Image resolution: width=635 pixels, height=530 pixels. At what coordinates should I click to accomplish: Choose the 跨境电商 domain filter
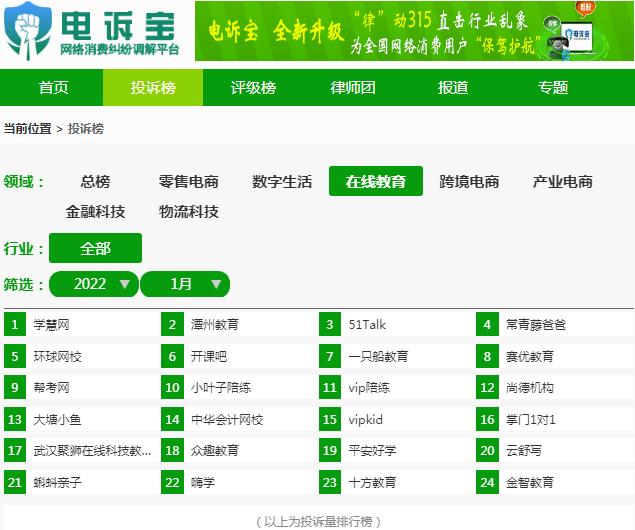pos(469,181)
